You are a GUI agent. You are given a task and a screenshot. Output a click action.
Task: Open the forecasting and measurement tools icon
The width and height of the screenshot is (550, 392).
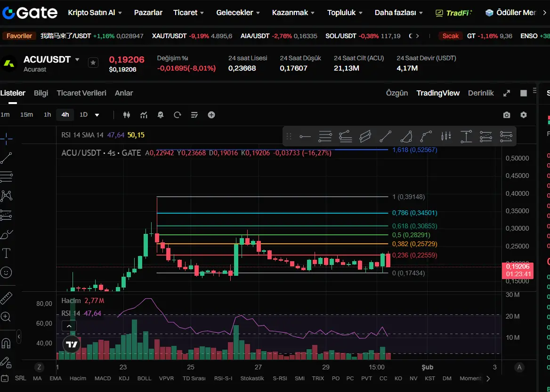[x=6, y=215]
